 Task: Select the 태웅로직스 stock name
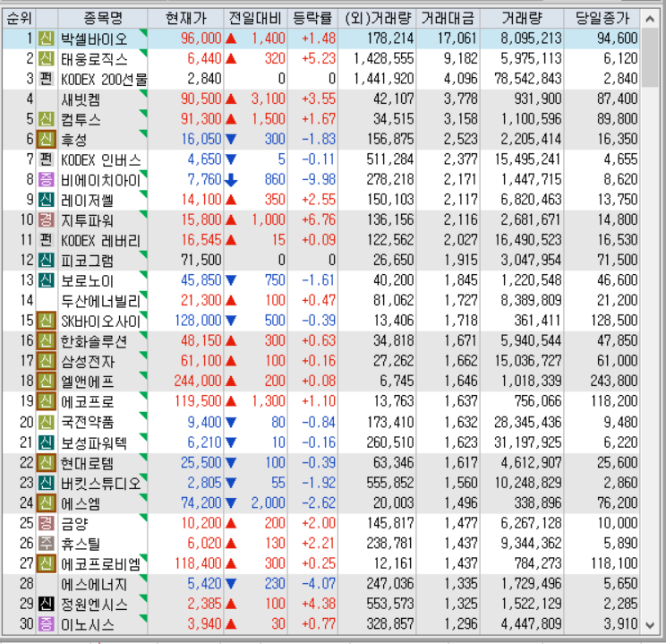94,59
